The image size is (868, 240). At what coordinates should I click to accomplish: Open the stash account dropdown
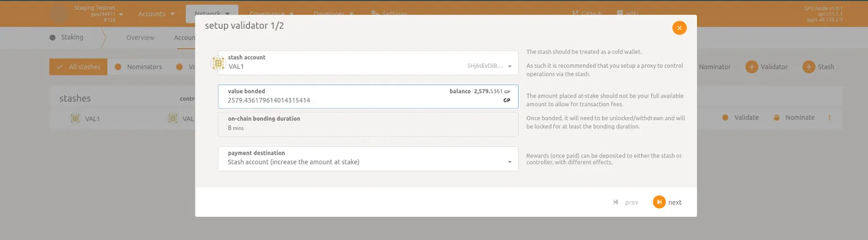368,63
